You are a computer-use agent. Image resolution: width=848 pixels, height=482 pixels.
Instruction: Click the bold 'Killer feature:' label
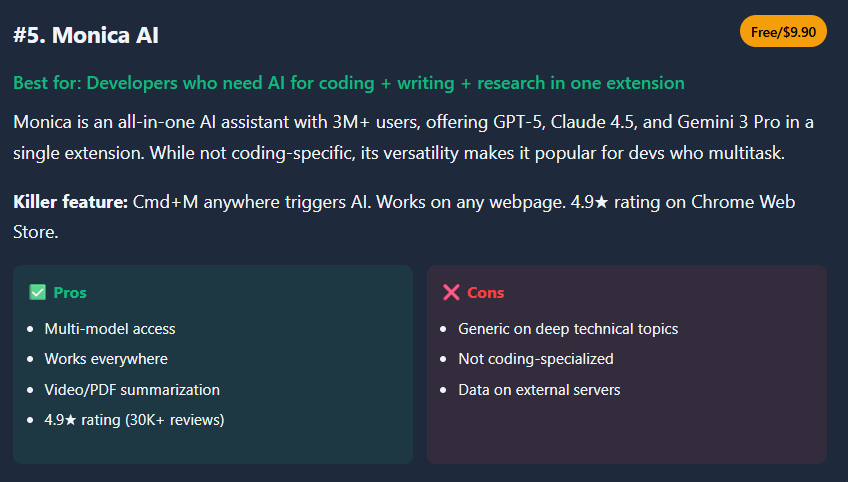70,203
